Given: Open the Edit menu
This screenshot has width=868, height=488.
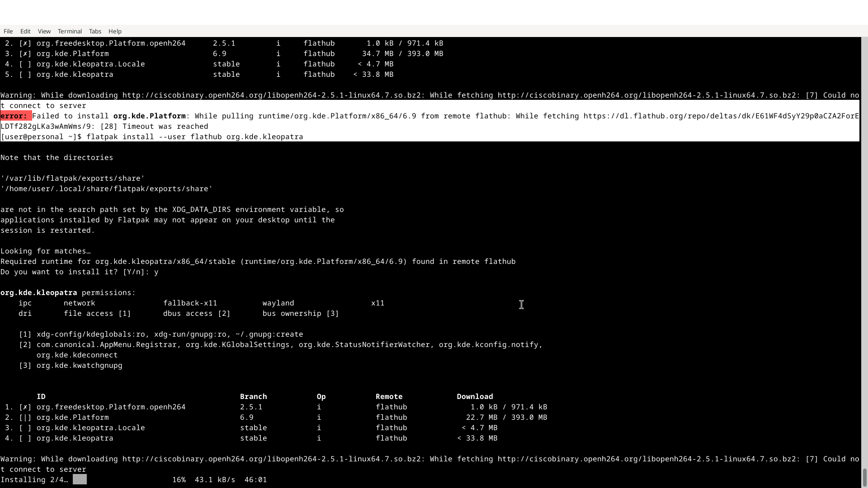Looking at the screenshot, I should pos(25,31).
